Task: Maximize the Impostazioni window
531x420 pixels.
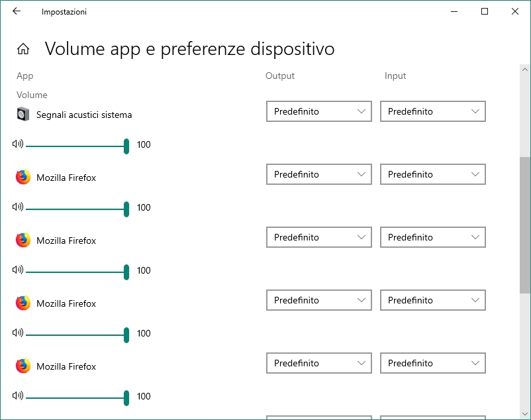Action: [x=485, y=11]
